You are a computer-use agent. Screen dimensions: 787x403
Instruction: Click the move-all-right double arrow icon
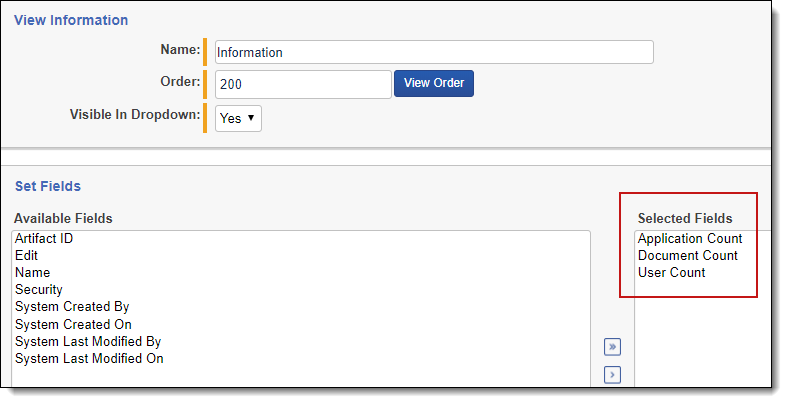612,347
